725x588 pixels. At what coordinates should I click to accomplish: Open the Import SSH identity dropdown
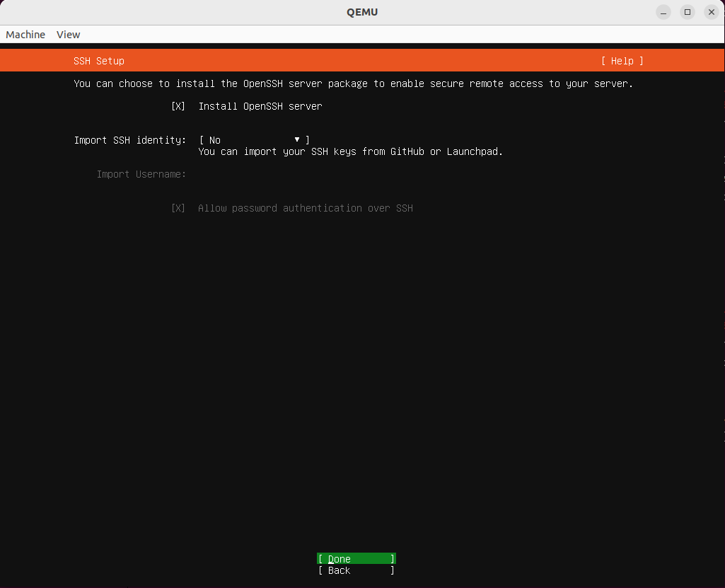(x=255, y=140)
